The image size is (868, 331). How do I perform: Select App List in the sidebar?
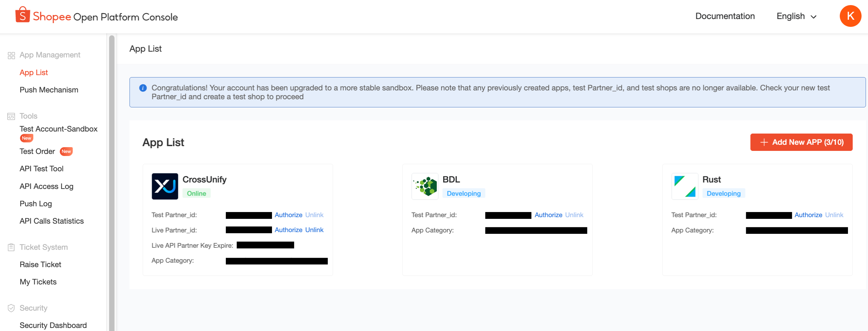34,72
